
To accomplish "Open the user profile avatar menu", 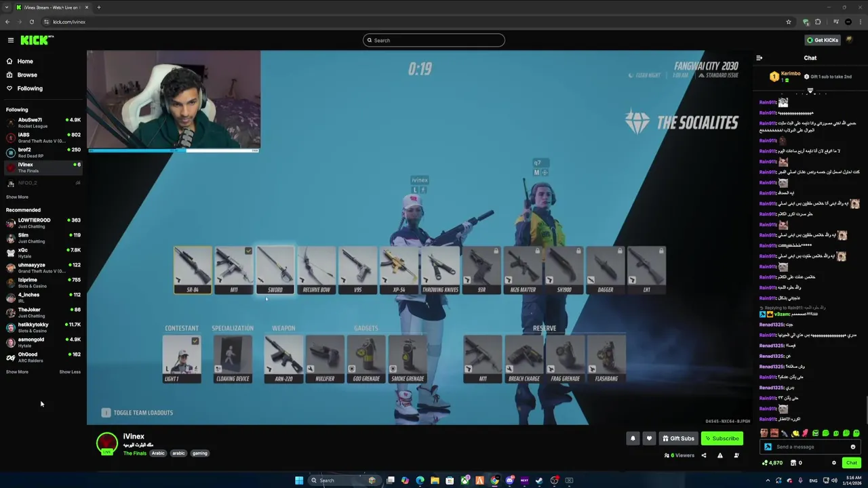I will coord(850,40).
